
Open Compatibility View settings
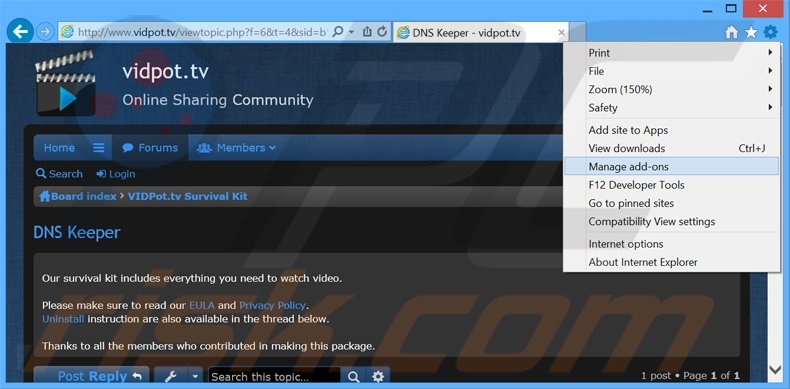(x=671, y=221)
